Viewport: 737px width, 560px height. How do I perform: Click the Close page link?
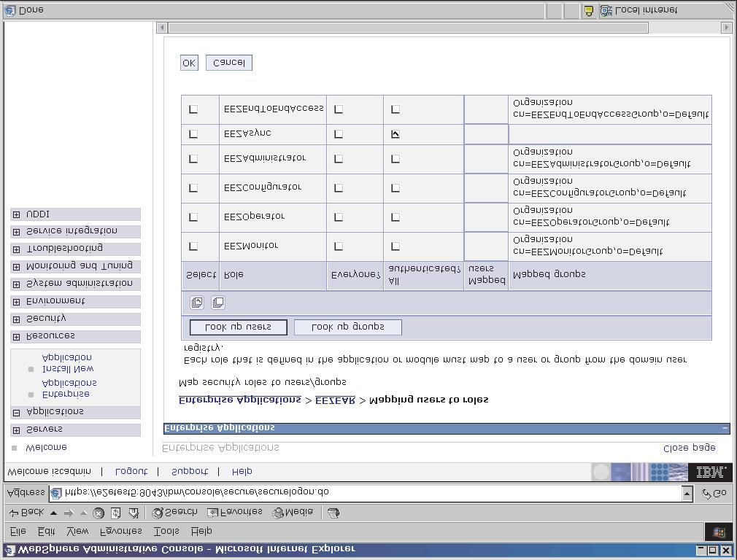pyautogui.click(x=689, y=448)
